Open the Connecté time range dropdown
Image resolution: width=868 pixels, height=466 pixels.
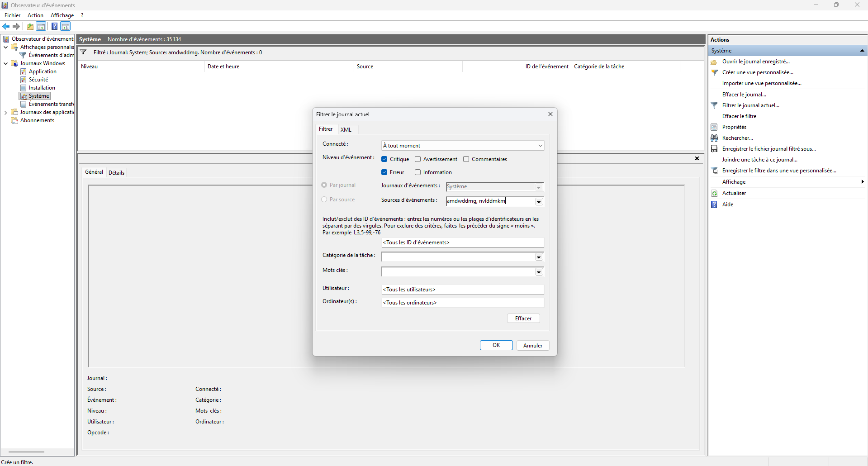click(540, 146)
